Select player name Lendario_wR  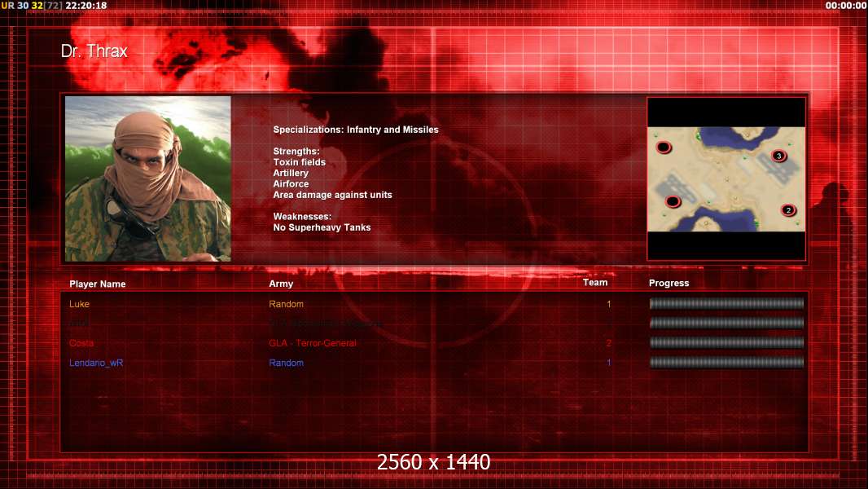[x=96, y=363]
